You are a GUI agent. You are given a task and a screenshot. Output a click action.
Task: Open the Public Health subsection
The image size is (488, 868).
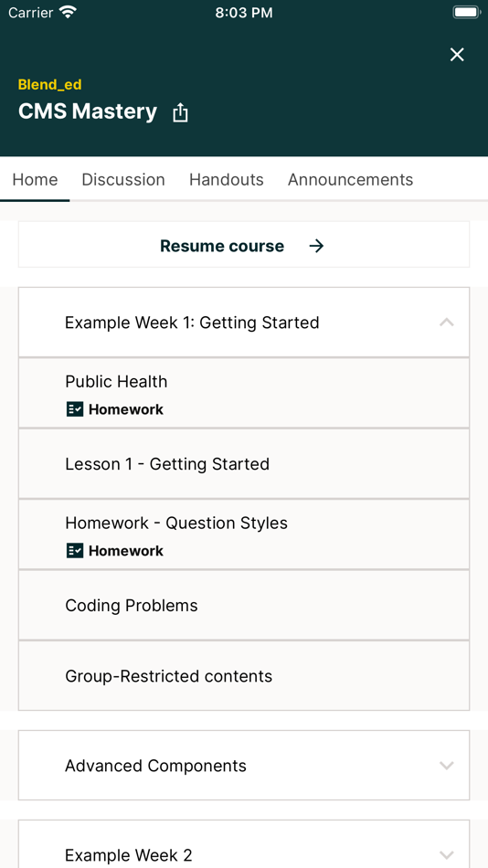tap(244, 393)
